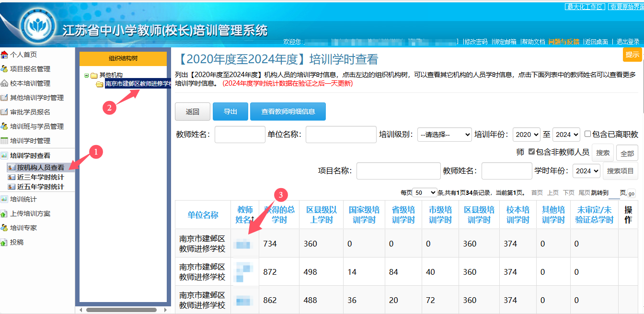This screenshot has width=644, height=314.
Task: Open the 培训级别 dropdown
Action: tap(445, 135)
